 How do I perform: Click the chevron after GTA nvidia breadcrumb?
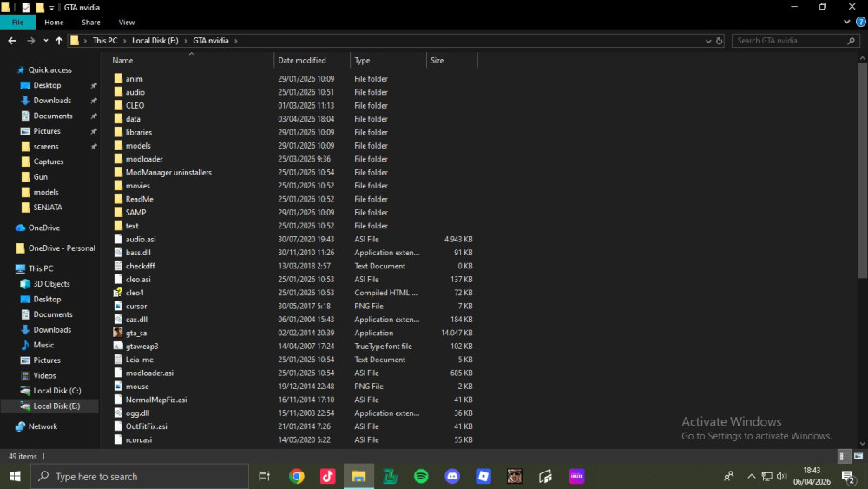click(x=236, y=41)
